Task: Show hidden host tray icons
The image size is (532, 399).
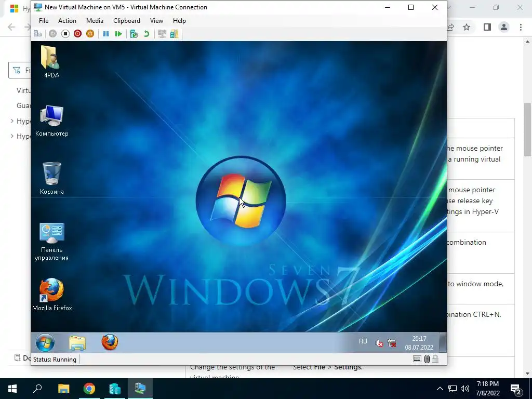Action: pyautogui.click(x=440, y=389)
